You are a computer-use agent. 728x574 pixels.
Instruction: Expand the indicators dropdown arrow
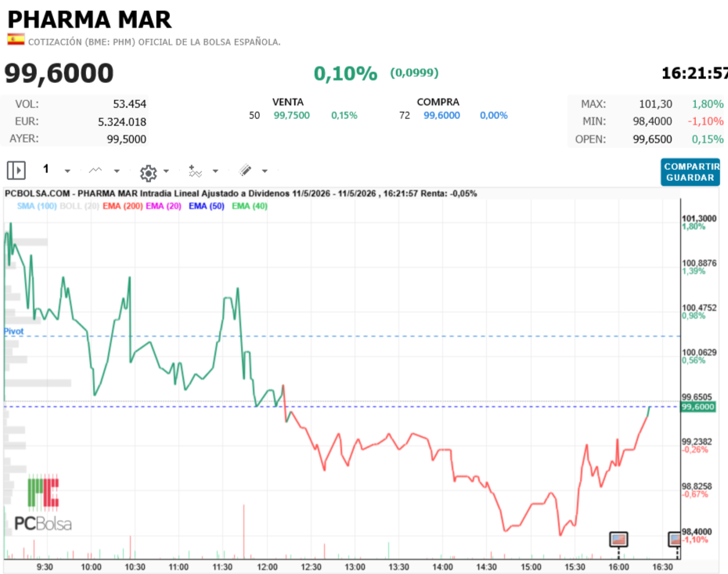[x=215, y=171]
